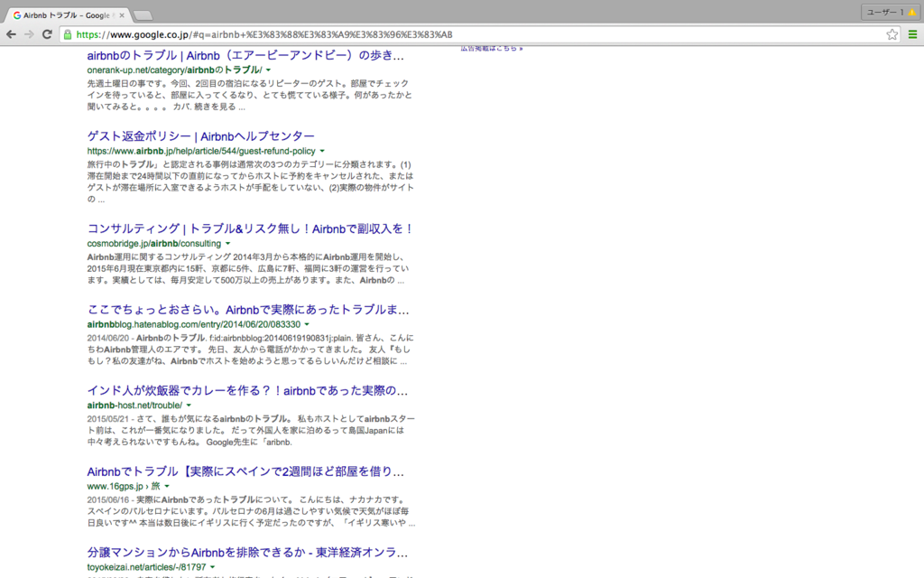Click the https://www.airbnb.jp/help/article green URL
The width and height of the screenshot is (924, 578).
click(201, 151)
